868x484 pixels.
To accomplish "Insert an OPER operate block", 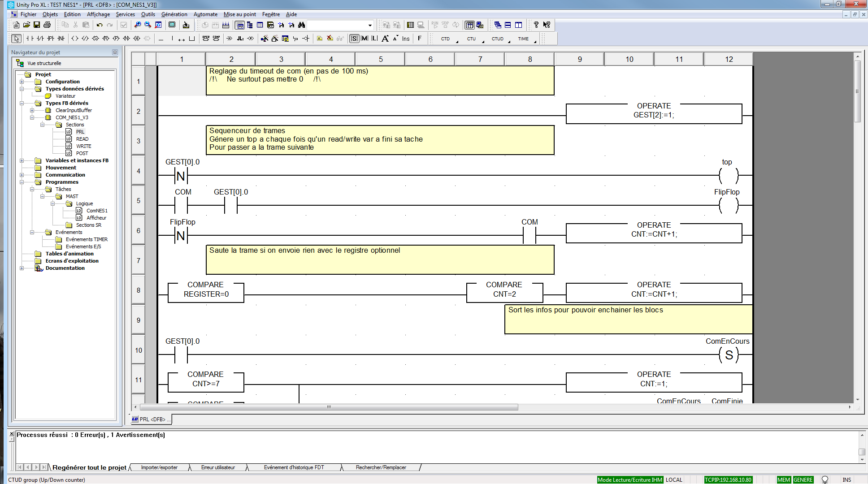I will pos(206,39).
